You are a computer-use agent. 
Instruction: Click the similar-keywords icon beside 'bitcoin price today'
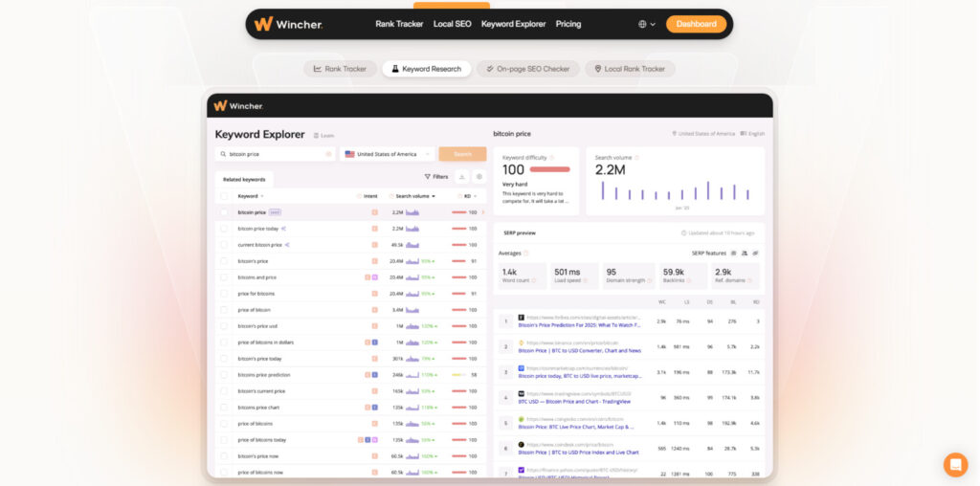tap(283, 229)
